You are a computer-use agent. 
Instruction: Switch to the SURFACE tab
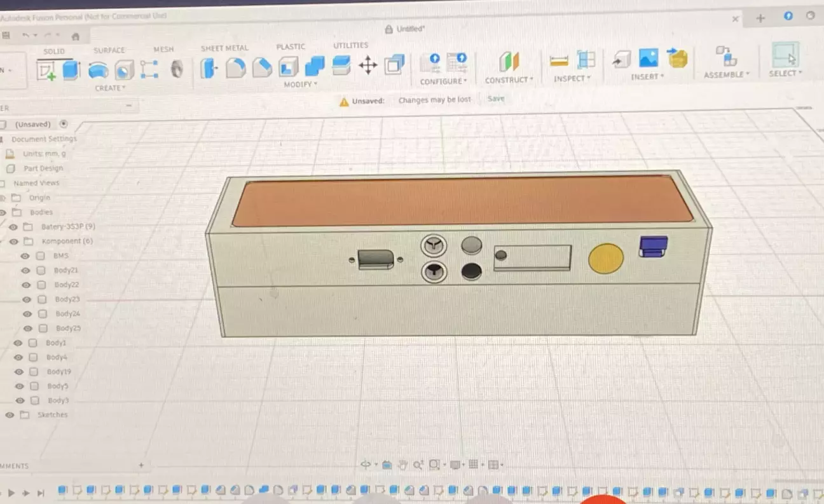(x=109, y=50)
